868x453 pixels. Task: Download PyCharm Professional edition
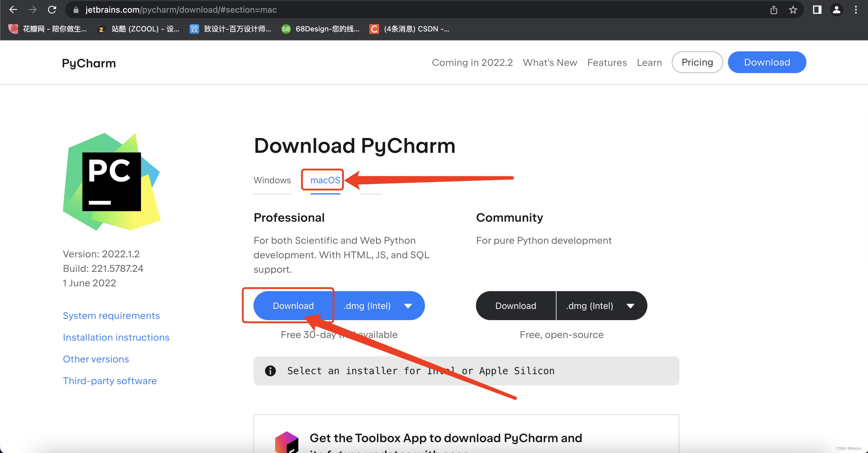[x=293, y=306]
